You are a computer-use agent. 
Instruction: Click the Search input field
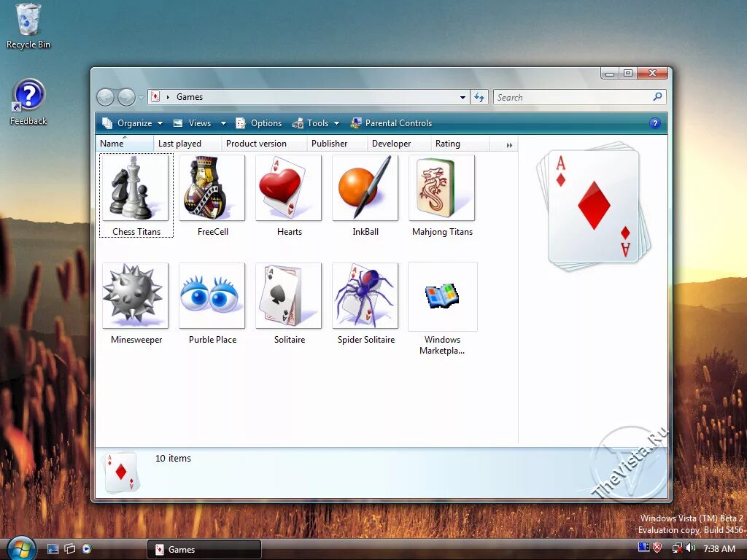(x=572, y=97)
